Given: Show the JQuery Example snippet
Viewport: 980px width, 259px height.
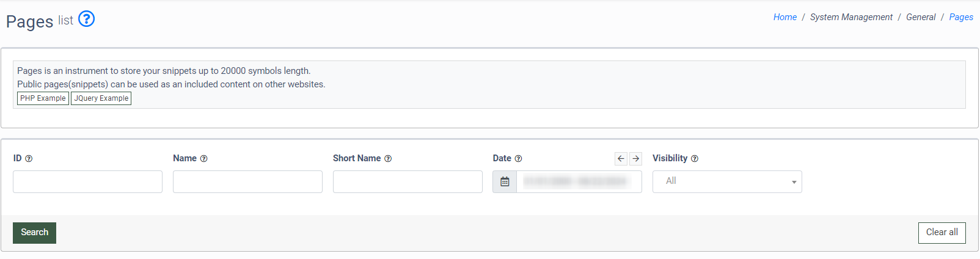Looking at the screenshot, I should (101, 98).
